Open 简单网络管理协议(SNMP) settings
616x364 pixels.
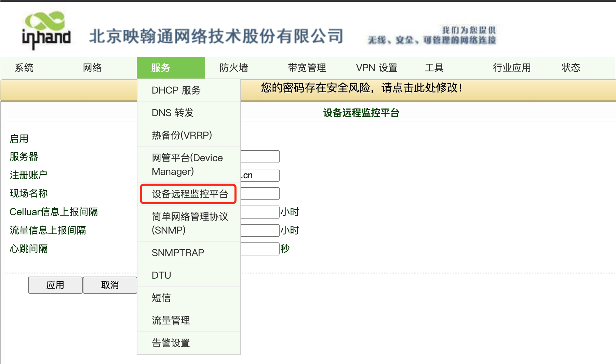coord(190,223)
